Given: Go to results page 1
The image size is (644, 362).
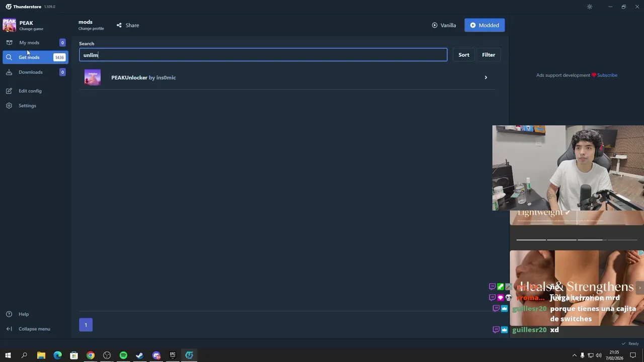Looking at the screenshot, I should [x=86, y=325].
